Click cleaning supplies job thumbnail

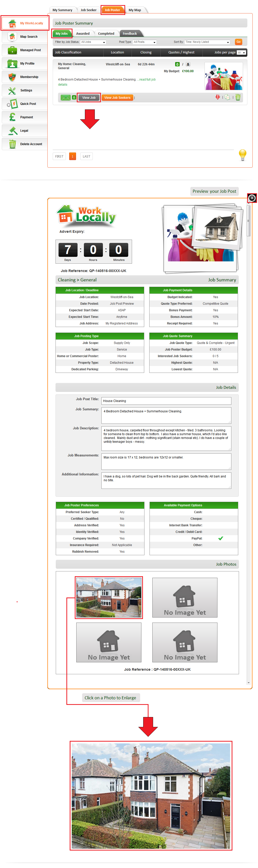224,76
